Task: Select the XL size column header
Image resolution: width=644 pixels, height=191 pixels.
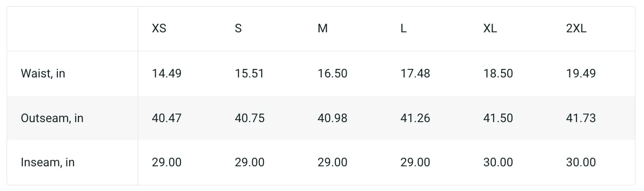Action: click(490, 29)
